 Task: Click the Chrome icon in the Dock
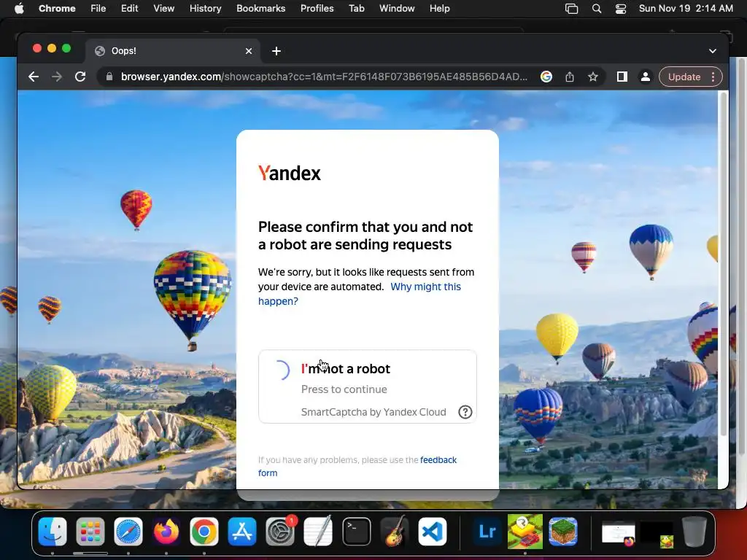click(x=204, y=532)
